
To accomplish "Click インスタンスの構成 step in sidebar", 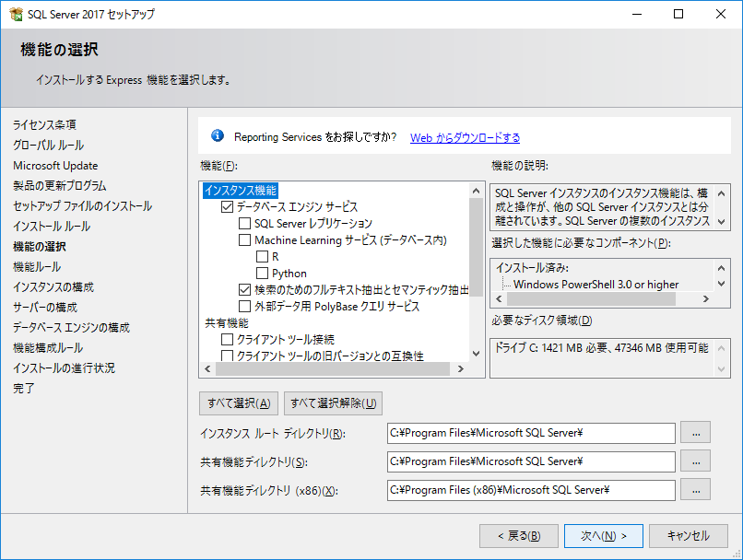I will point(53,287).
